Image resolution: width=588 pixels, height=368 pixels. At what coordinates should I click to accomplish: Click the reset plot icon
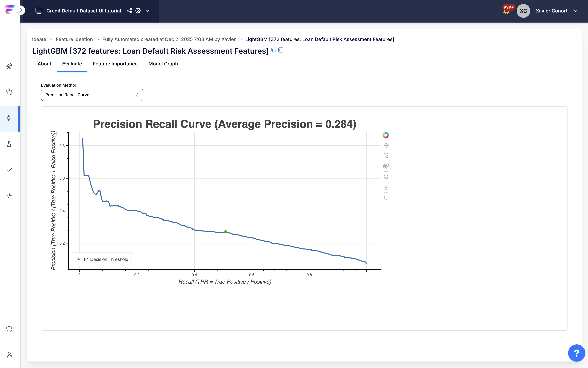point(386,177)
